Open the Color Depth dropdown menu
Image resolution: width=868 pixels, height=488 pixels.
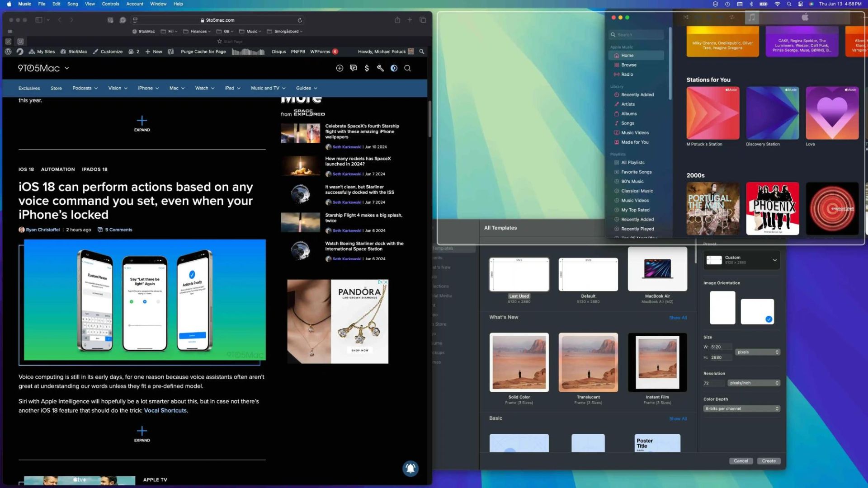coord(741,408)
